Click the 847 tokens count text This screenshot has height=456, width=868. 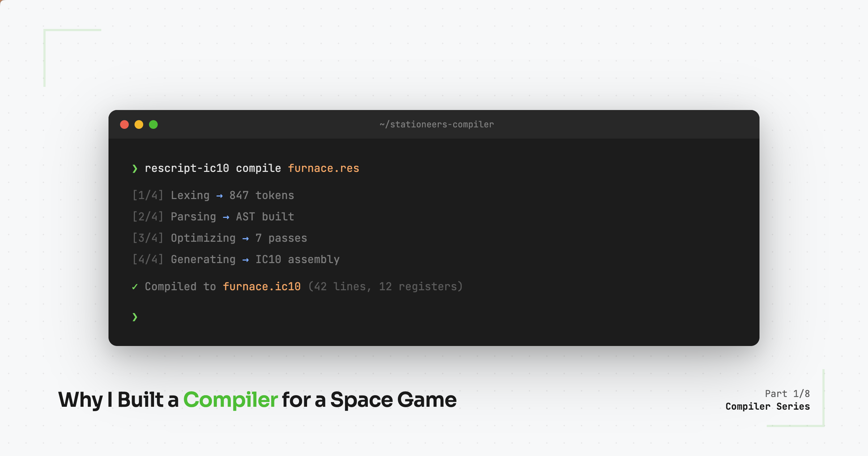pyautogui.click(x=261, y=195)
